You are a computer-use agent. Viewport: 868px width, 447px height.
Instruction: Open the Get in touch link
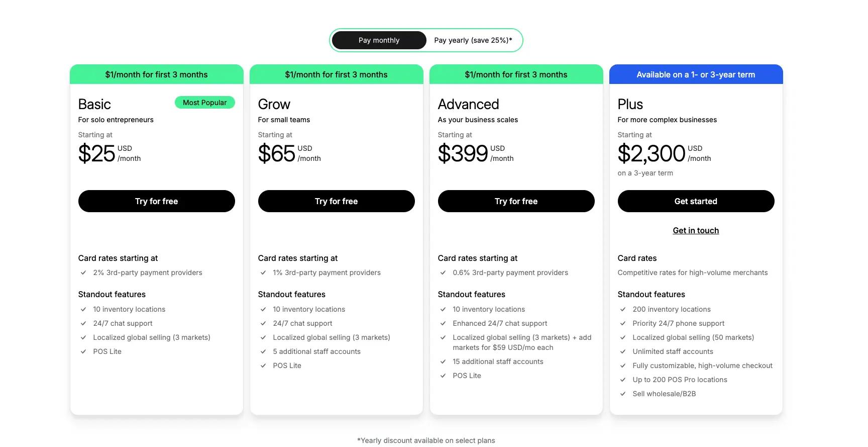tap(696, 230)
